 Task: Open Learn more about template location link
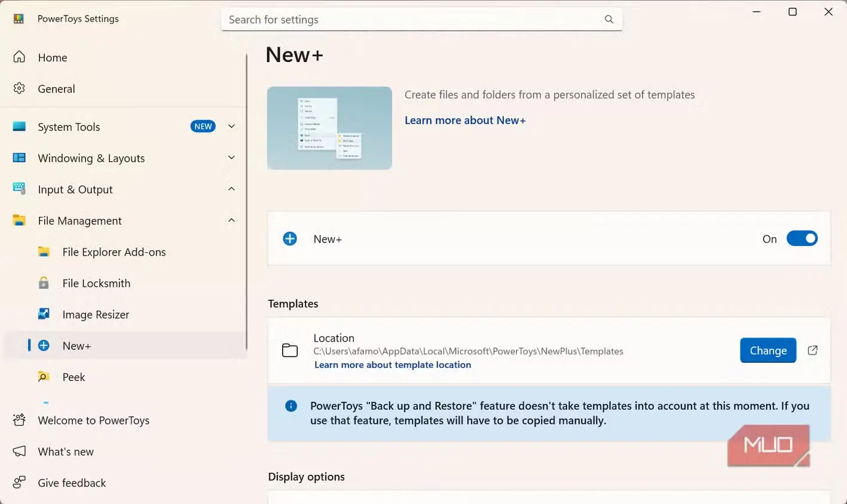click(393, 365)
